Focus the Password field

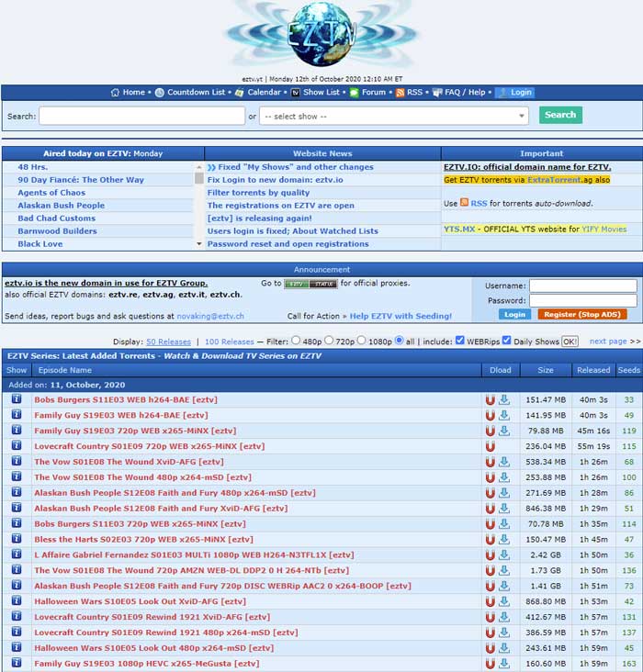583,301
